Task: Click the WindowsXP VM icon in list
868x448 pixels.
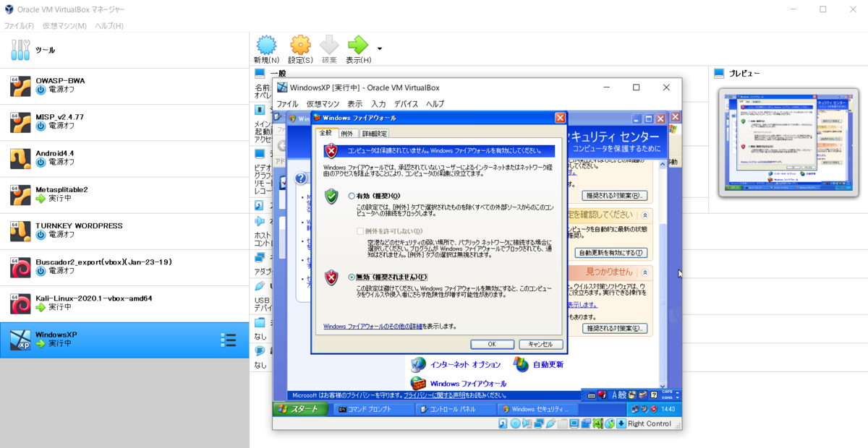Action: pyautogui.click(x=20, y=340)
